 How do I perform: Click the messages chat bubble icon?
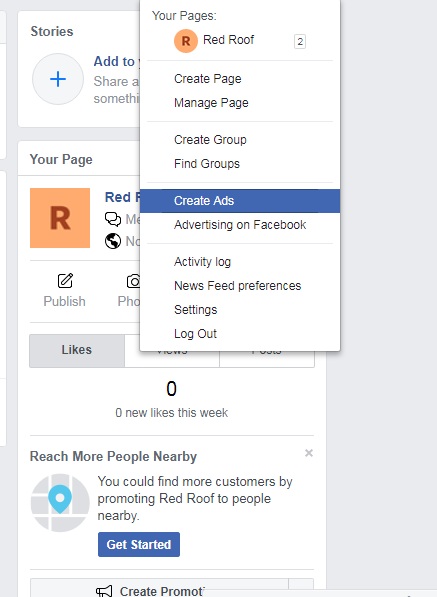[x=113, y=219]
